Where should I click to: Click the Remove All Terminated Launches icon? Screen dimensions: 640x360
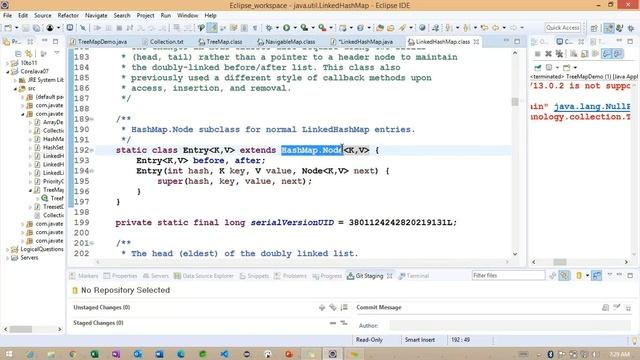559,53
